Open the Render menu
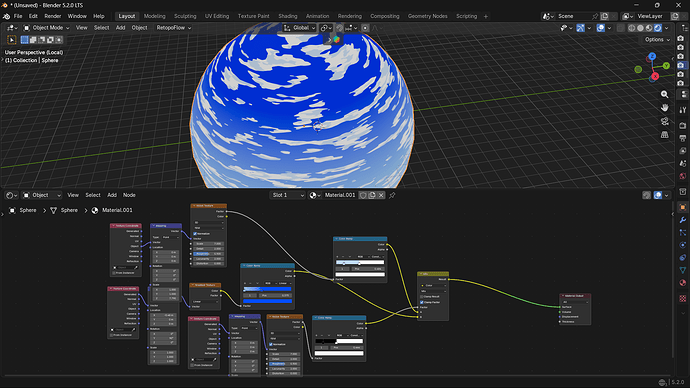The height and width of the screenshot is (388, 690). [x=53, y=16]
